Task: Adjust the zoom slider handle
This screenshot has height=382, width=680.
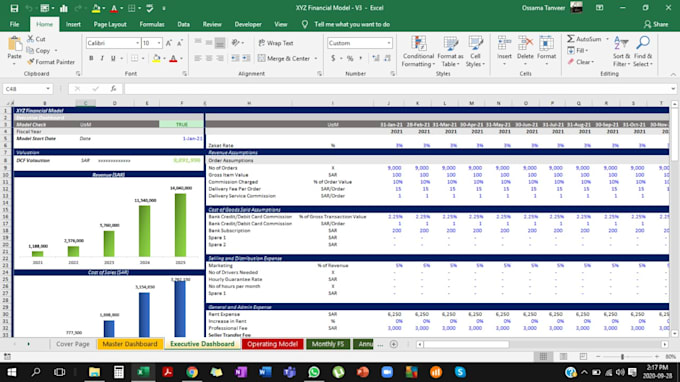Action: [x=622, y=356]
